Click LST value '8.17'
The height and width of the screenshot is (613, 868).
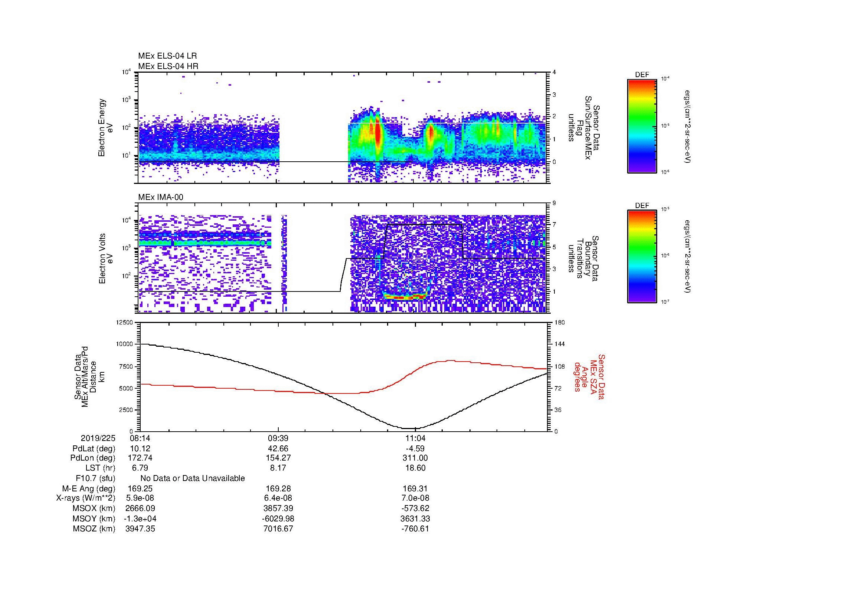click(278, 468)
